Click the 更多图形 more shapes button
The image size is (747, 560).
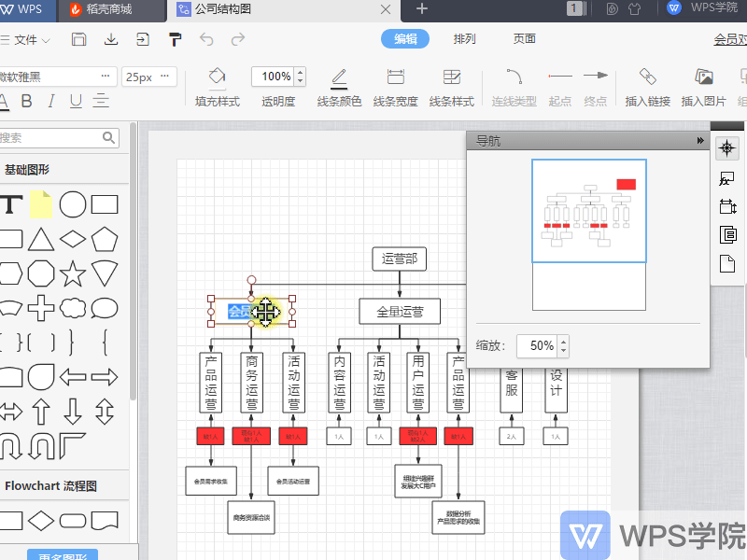coord(63,554)
